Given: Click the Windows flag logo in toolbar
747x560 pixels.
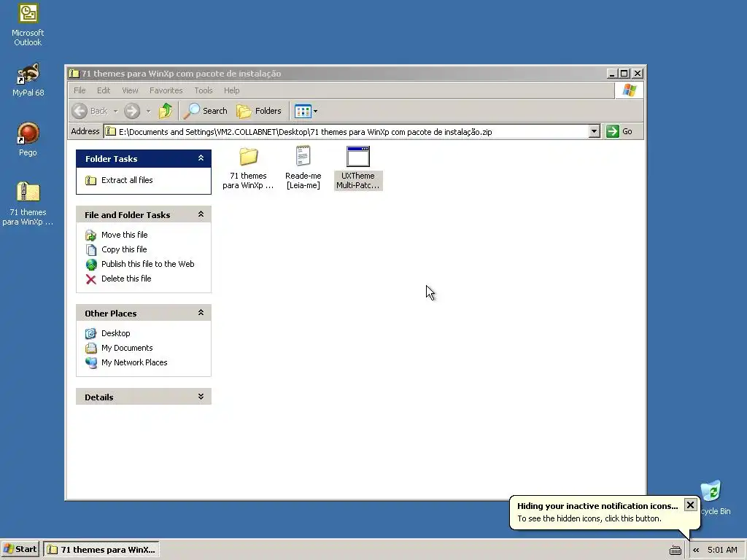Looking at the screenshot, I should pos(629,90).
